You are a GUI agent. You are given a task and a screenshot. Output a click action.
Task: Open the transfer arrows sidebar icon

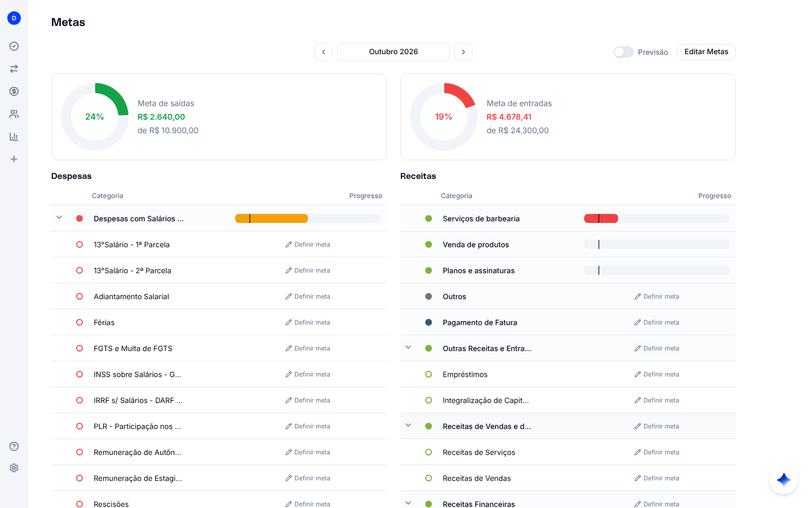click(x=14, y=69)
